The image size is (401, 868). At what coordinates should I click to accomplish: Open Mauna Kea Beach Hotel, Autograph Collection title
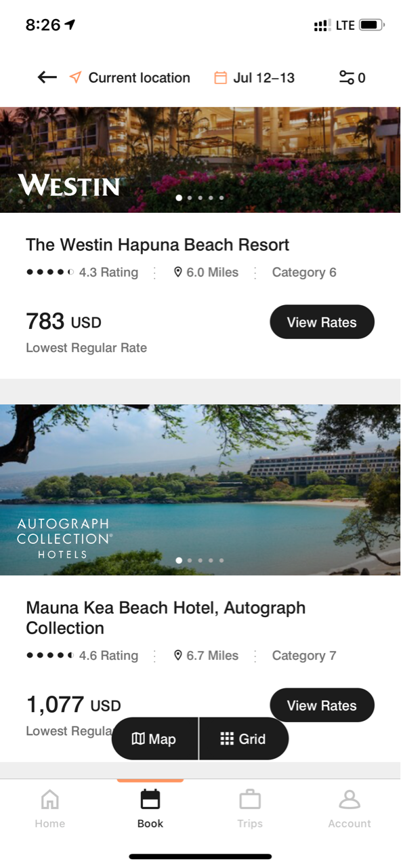pos(166,618)
